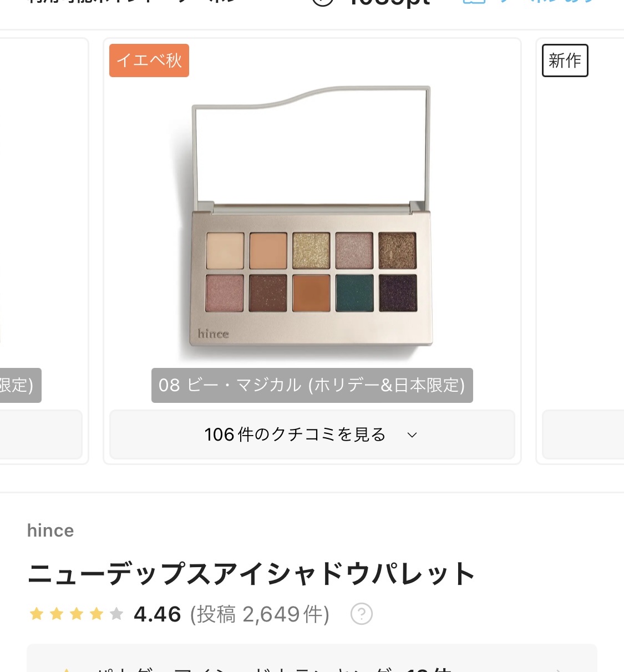624x672 pixels.
Task: Tap the 4.46 rating score
Action: coord(158,614)
